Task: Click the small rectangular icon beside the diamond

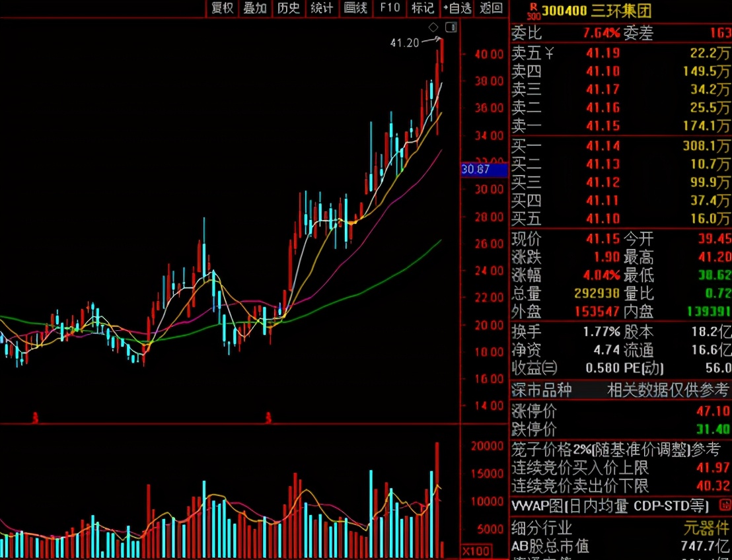Action: (451, 27)
